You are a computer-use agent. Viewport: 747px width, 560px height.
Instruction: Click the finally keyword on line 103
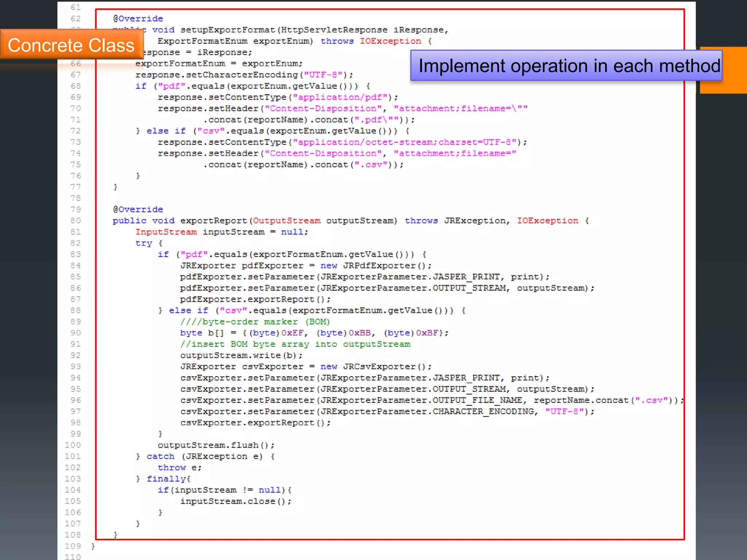pyautogui.click(x=166, y=479)
